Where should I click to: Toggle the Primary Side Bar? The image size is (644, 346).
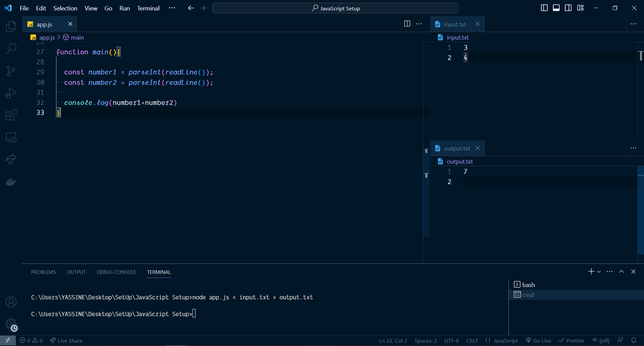click(544, 8)
